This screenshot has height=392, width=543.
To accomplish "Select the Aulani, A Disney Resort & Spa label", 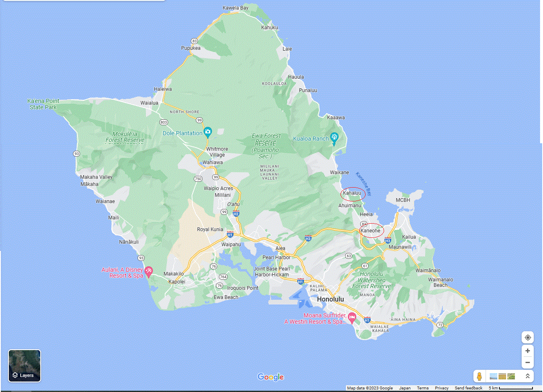I will coord(122,273).
